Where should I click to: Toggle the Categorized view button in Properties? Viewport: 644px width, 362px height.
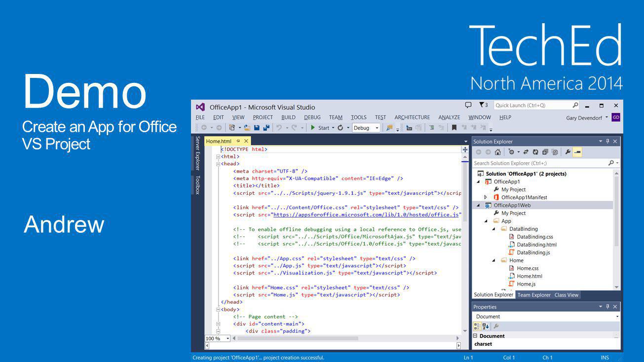click(477, 326)
